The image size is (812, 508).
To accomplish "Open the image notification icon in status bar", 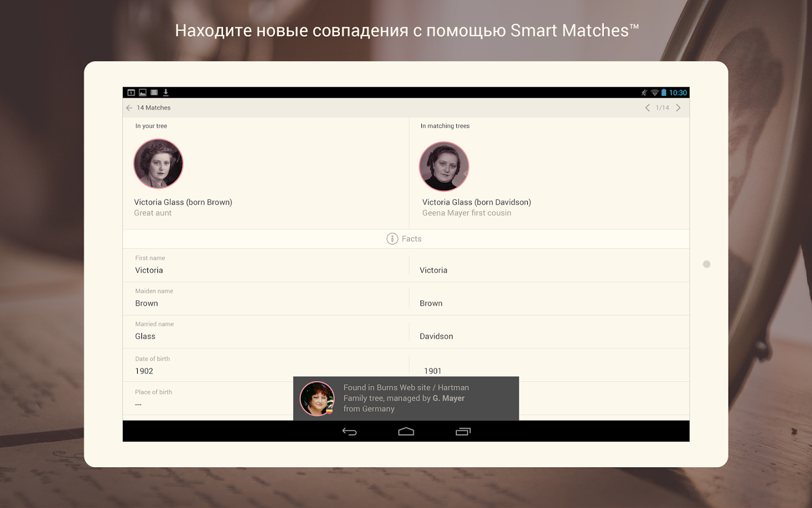I will coord(143,93).
